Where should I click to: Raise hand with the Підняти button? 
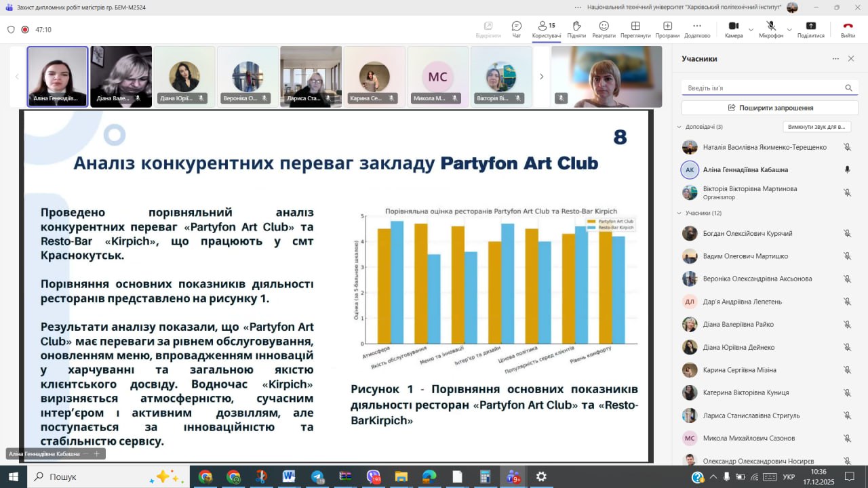[576, 29]
